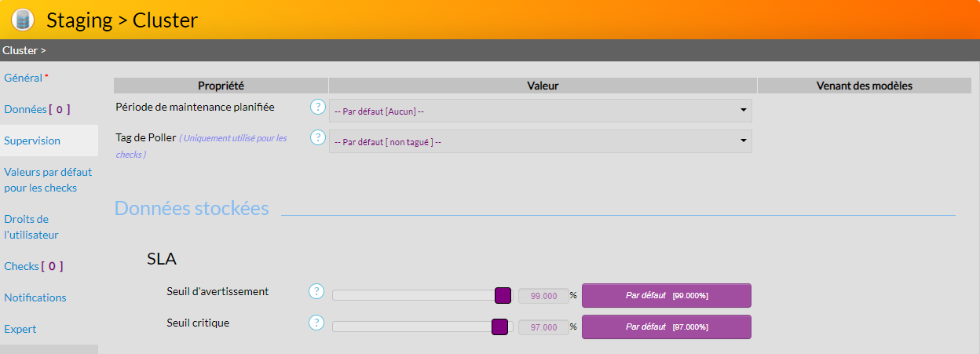980x354 pixels.
Task: Show the Notifications tab
Action: tap(35, 297)
